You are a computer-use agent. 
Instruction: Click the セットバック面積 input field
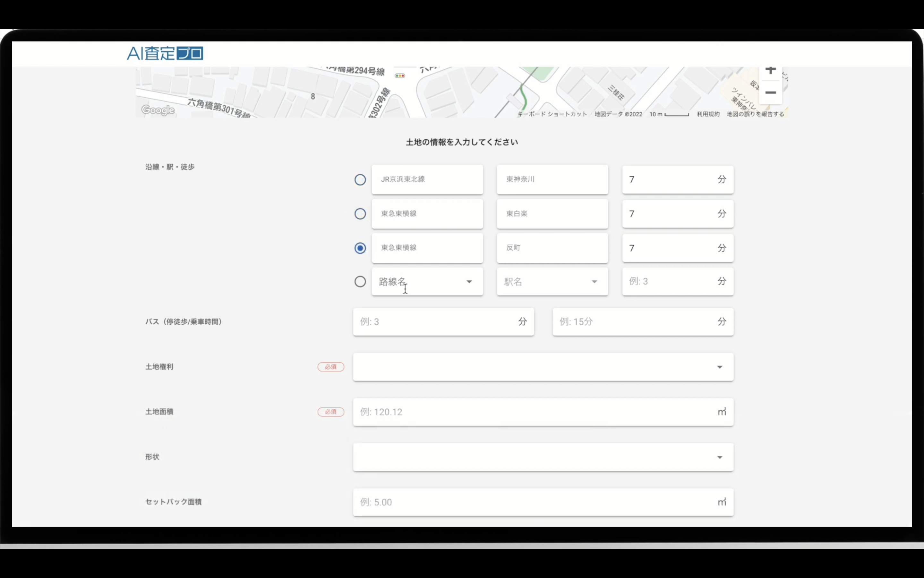tap(543, 502)
